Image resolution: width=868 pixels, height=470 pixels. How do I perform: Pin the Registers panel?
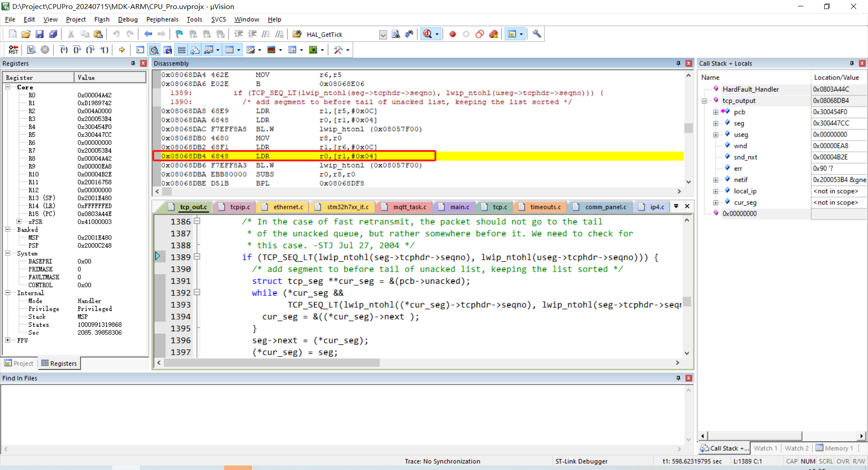pos(133,63)
